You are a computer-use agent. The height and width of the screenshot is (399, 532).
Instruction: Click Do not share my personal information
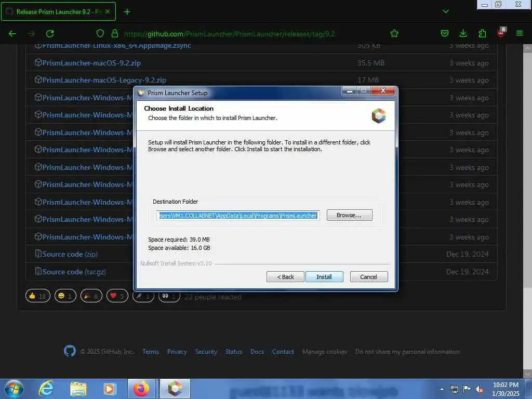[407, 352]
